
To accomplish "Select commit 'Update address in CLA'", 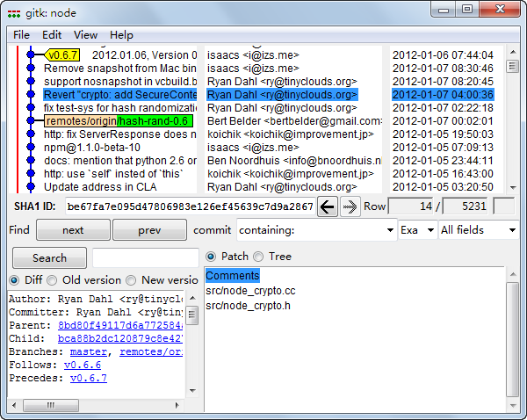I will point(100,186).
